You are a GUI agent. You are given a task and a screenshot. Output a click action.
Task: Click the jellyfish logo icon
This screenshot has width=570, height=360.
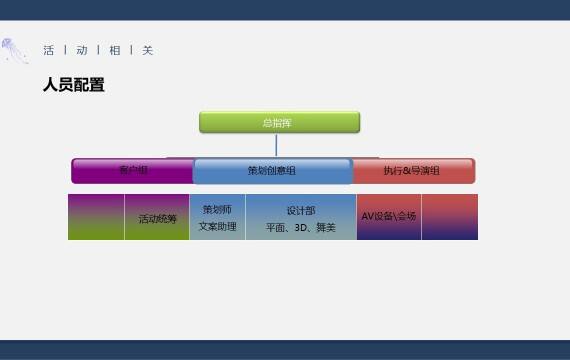tap(15, 51)
